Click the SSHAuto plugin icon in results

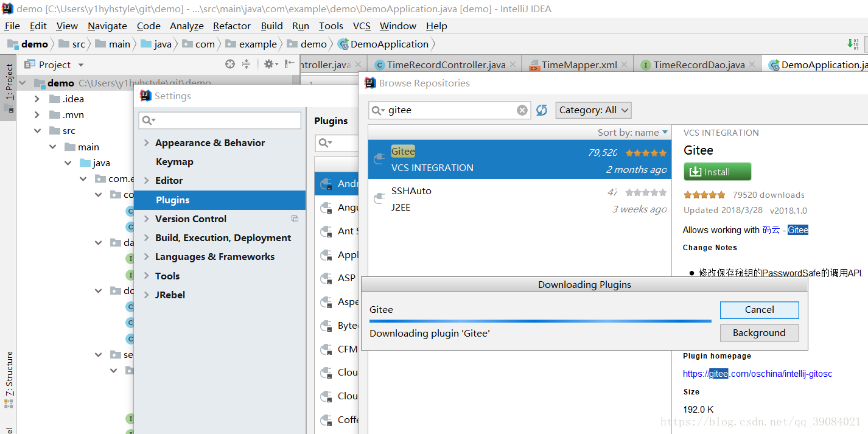click(379, 198)
